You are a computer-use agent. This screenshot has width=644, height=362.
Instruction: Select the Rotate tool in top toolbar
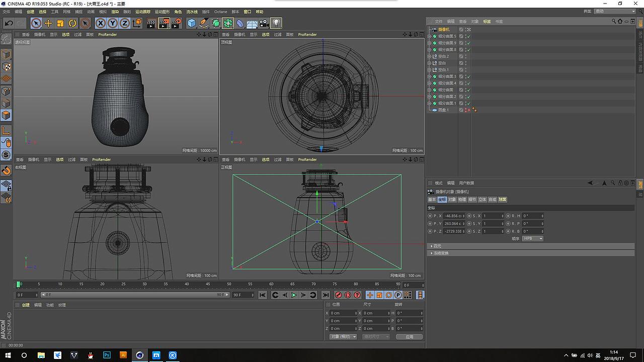click(x=72, y=23)
